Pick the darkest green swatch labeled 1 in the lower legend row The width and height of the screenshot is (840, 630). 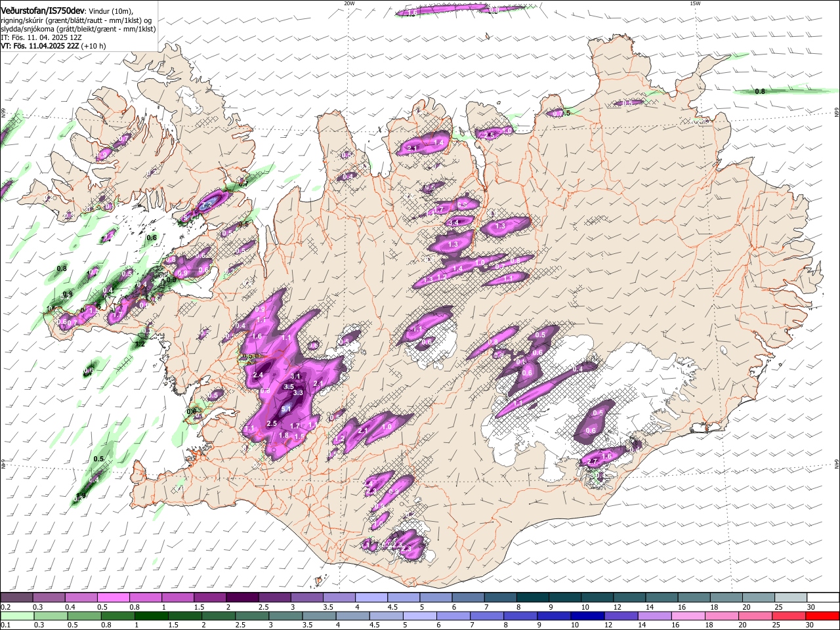pos(151,616)
